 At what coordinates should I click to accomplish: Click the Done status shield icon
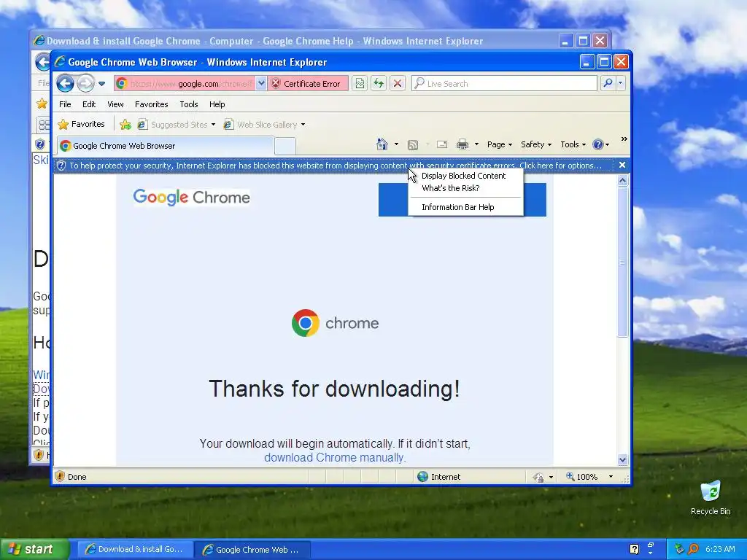pos(60,477)
